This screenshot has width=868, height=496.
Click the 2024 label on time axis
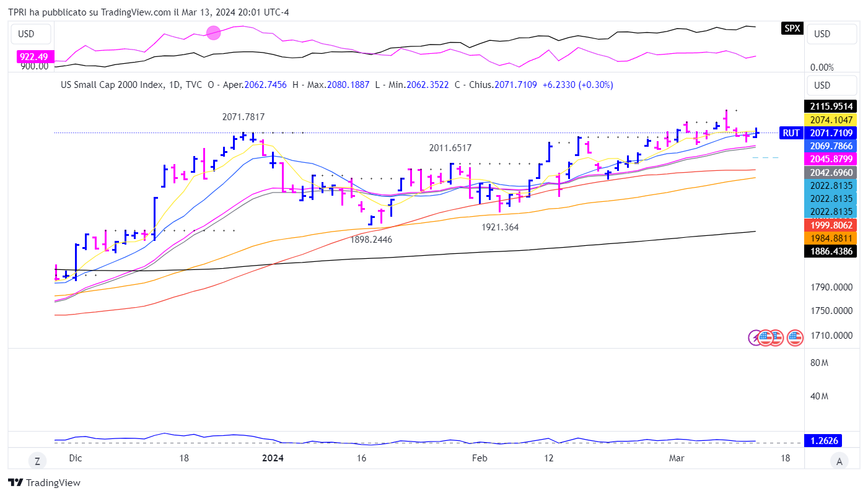click(x=273, y=458)
